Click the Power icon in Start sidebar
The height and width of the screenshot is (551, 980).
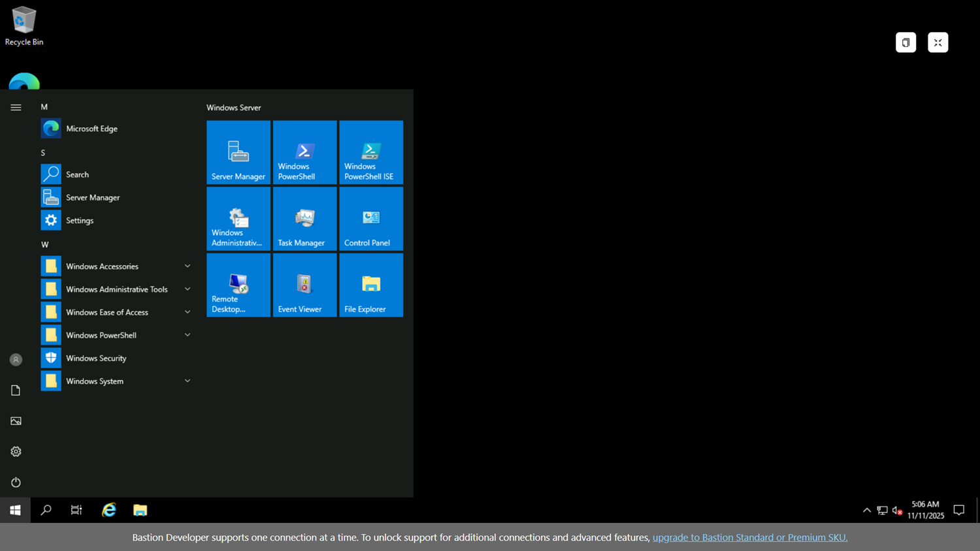[x=16, y=482]
